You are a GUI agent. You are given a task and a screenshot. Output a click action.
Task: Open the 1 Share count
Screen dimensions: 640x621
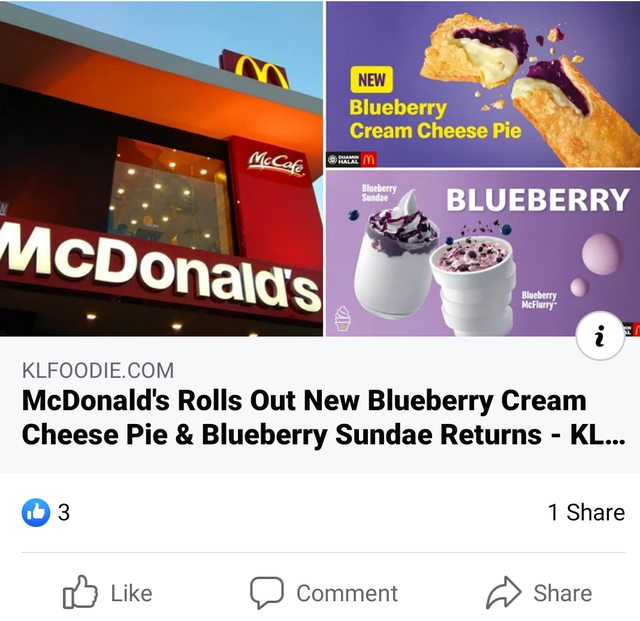(586, 512)
